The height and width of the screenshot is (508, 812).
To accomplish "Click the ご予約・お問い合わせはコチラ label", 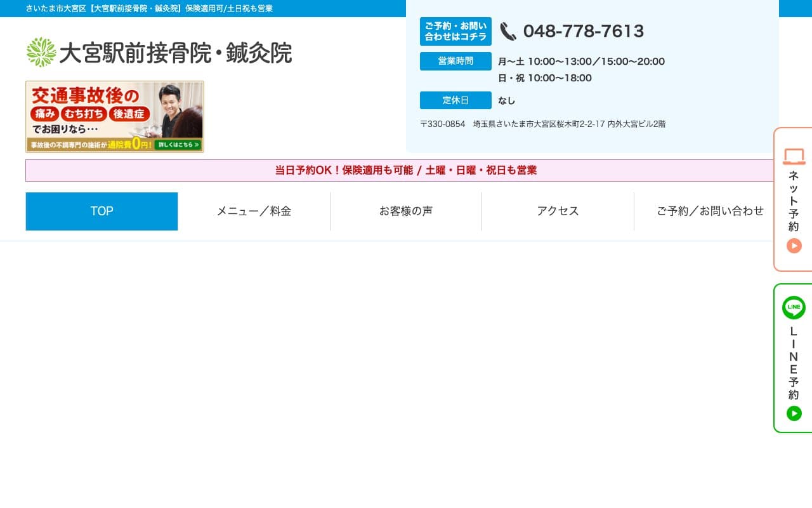I will tap(455, 32).
